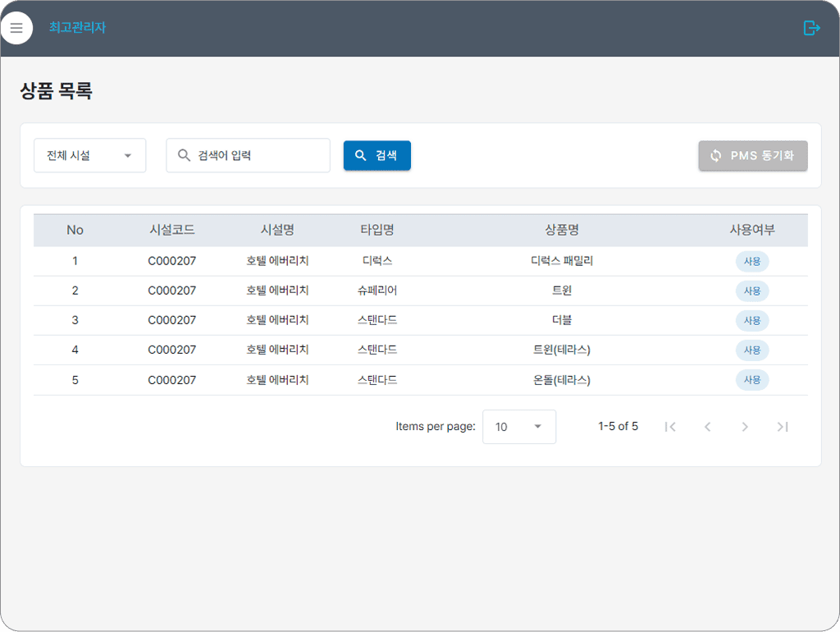Click the 최고관리자 link

(x=78, y=27)
